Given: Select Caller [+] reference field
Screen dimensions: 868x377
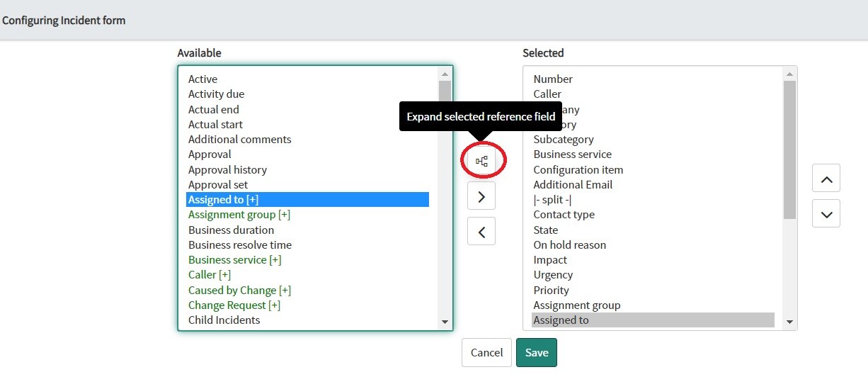Looking at the screenshot, I should (x=307, y=275).
